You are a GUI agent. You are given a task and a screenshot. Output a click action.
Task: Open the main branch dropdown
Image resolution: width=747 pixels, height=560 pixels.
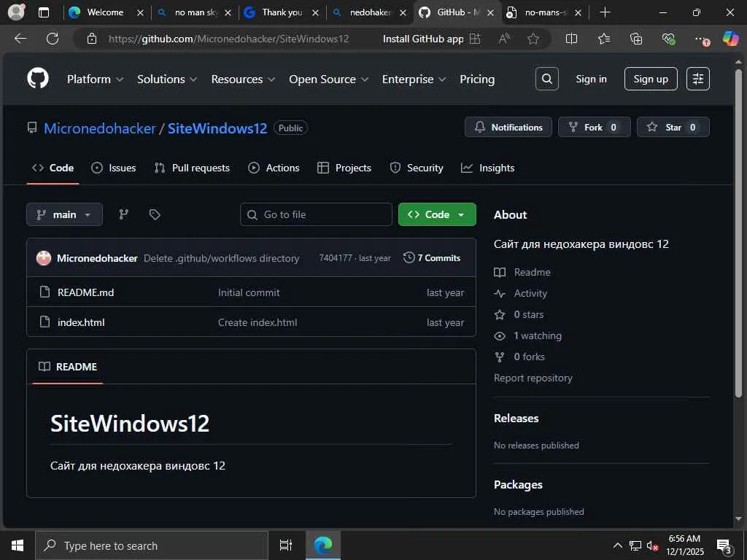point(64,215)
